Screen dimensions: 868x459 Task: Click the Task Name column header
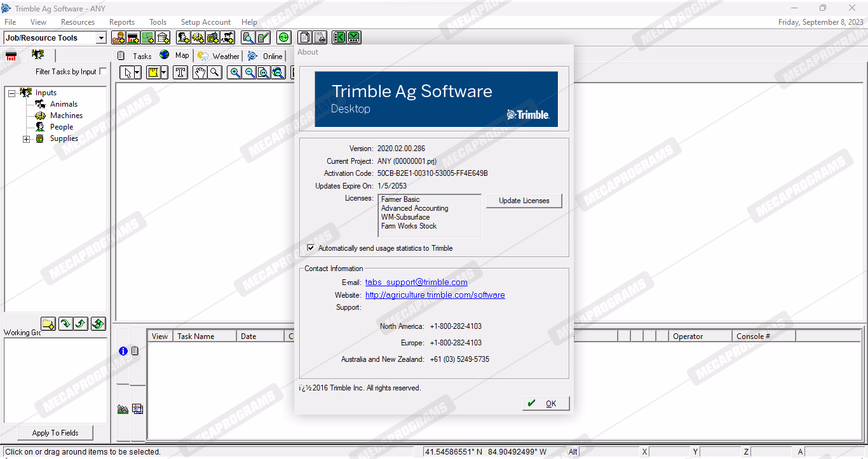tap(205, 336)
